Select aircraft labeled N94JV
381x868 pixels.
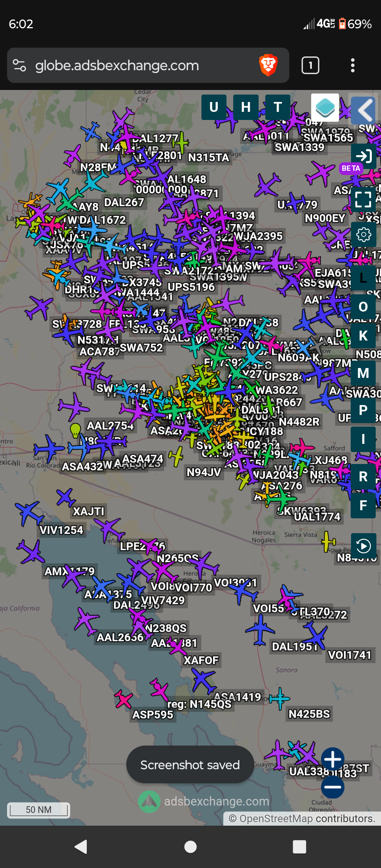pos(176,456)
